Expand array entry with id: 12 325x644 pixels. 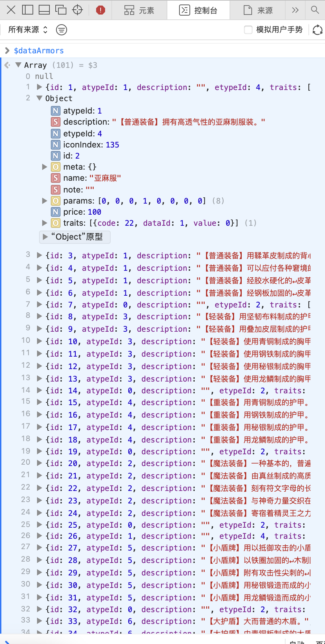39,366
